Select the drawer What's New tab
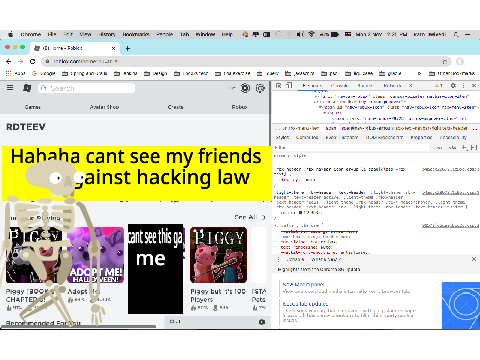 click(x=324, y=259)
